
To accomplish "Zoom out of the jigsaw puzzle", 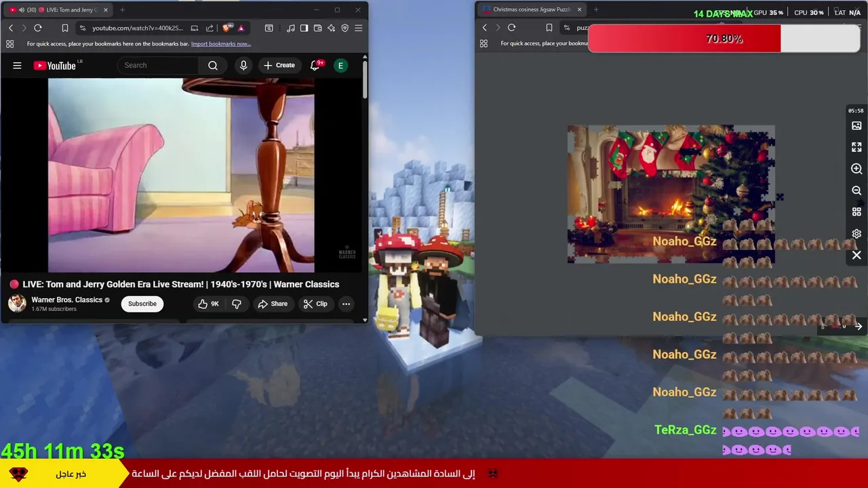I will pos(856,190).
